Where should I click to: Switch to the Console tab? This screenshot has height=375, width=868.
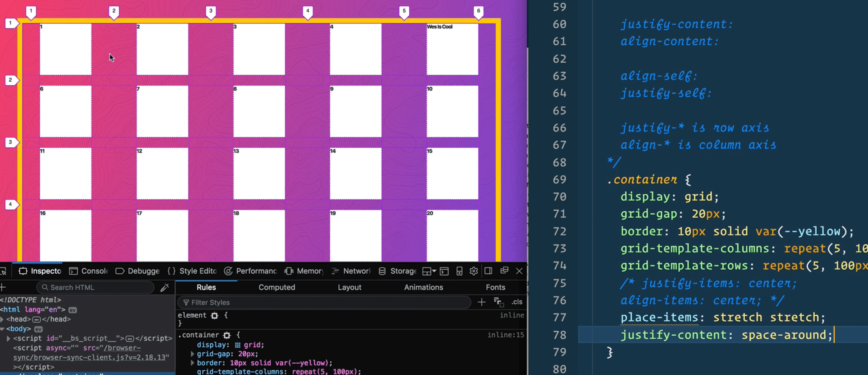click(x=89, y=271)
